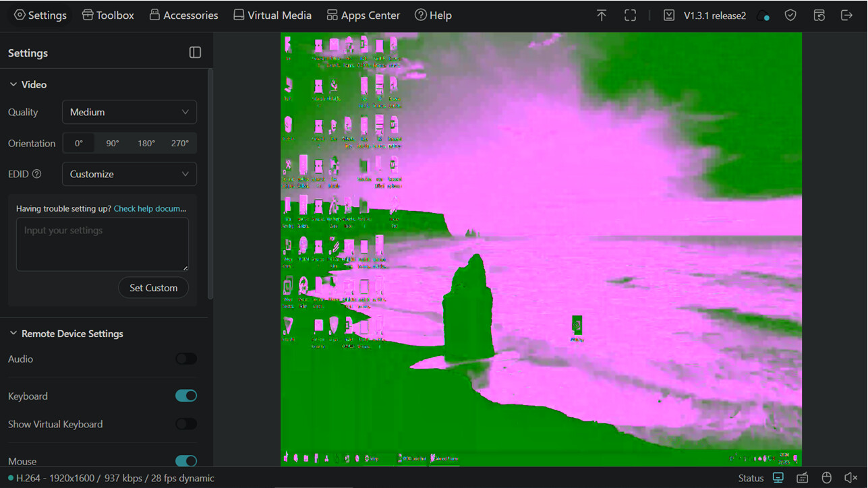Click the H.264 stream info text
Viewport: 868px width, 488px height.
[x=115, y=478]
